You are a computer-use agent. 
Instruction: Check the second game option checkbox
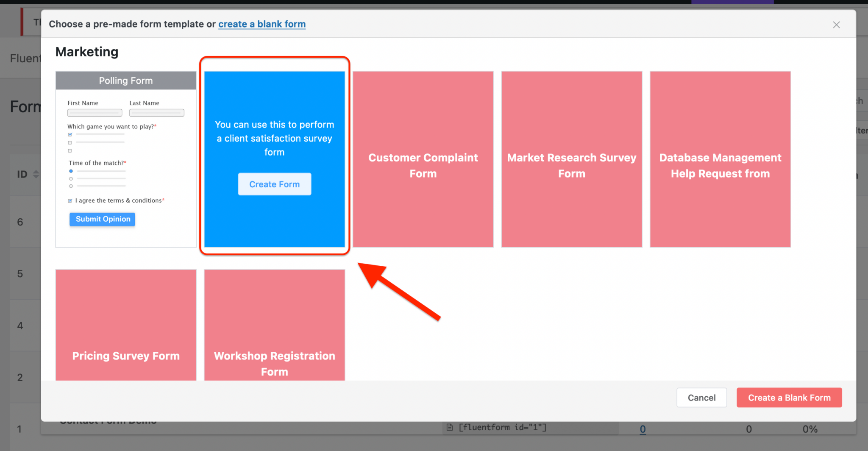point(70,142)
